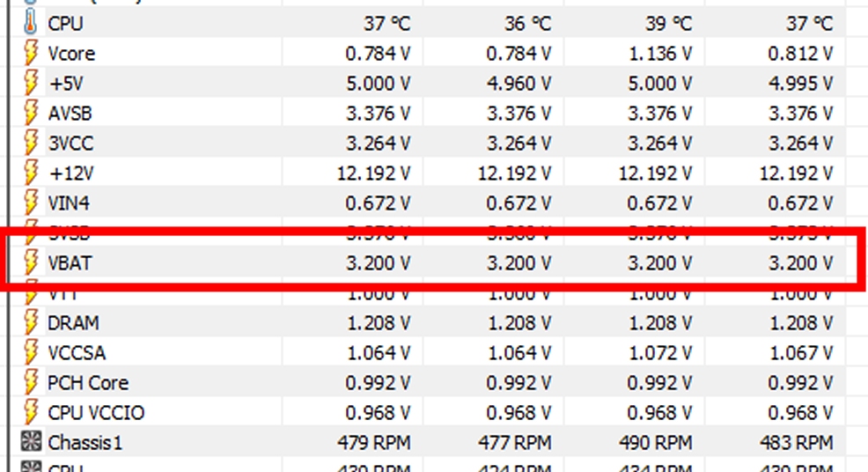Click the DRAM voltage bolt icon

(31, 322)
